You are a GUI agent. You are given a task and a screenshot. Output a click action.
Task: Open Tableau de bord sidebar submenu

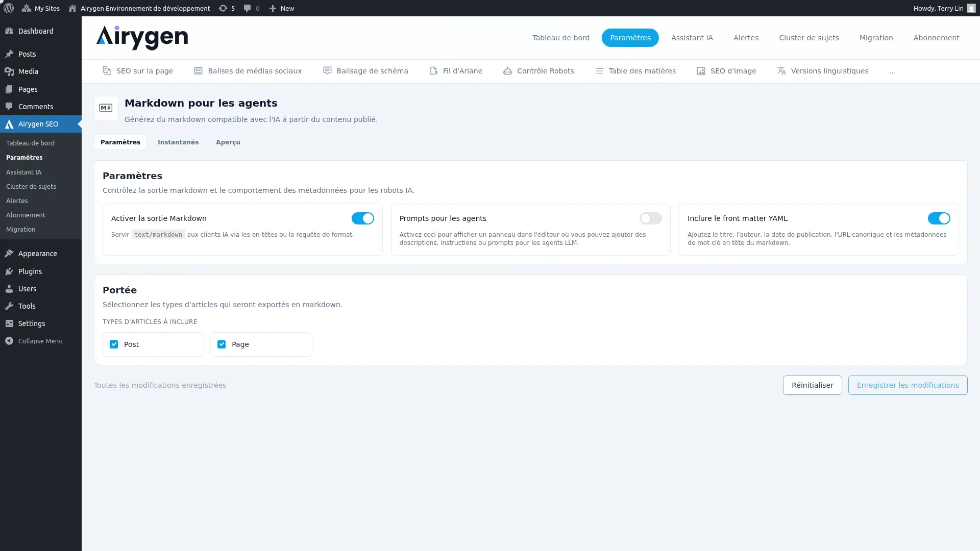coord(31,143)
